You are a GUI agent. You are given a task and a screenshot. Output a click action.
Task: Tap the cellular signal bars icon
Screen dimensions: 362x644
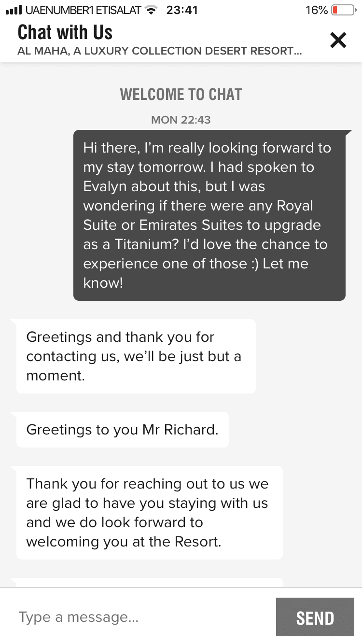pyautogui.click(x=13, y=10)
